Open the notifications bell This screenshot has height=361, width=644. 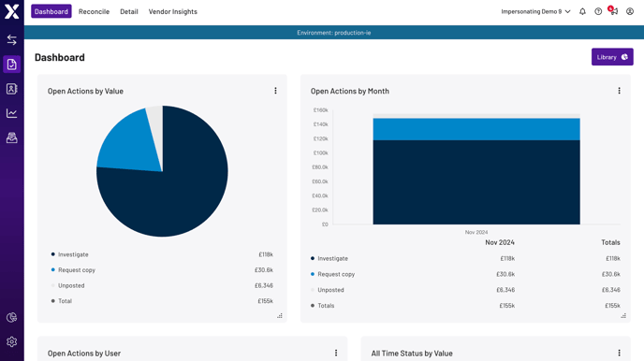[x=582, y=11]
